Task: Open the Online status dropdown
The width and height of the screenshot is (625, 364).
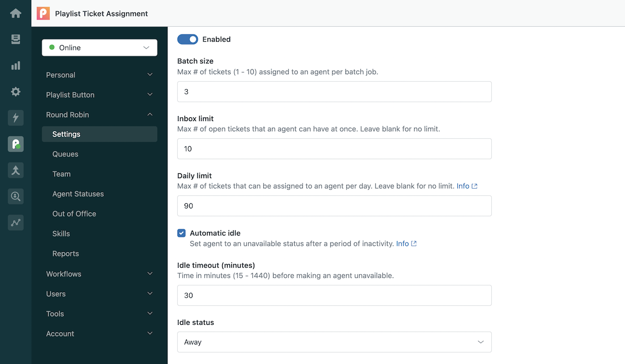Action: 100,48
